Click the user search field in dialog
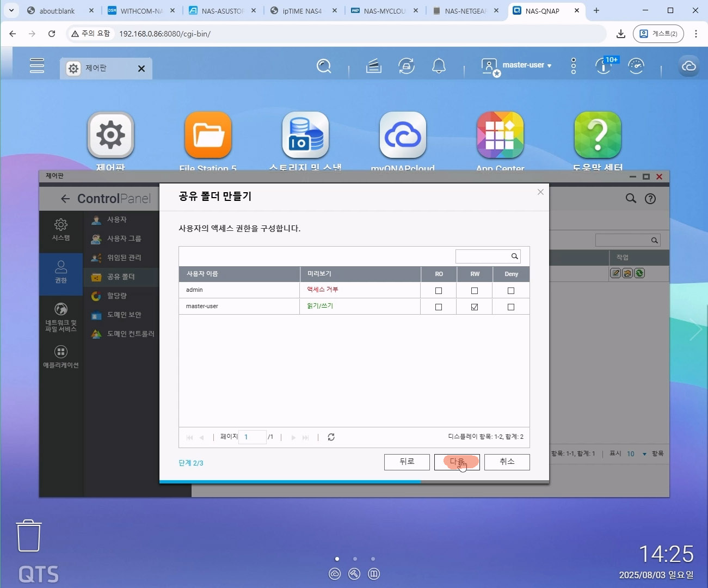This screenshot has width=708, height=588. point(482,256)
